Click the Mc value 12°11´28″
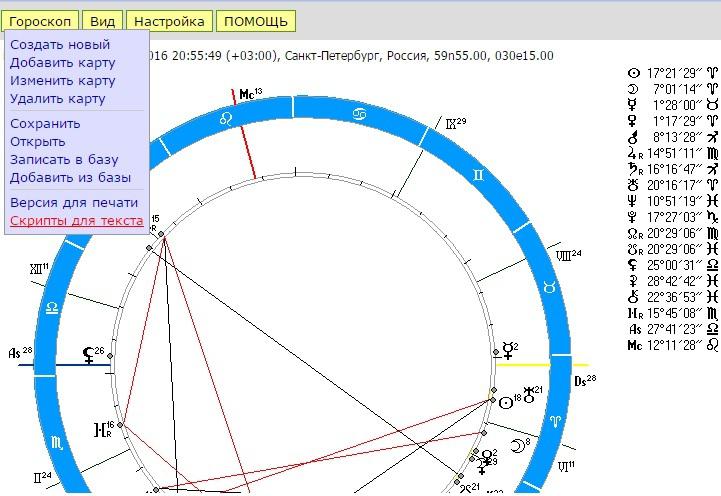The height and width of the screenshot is (496, 721). point(675,345)
